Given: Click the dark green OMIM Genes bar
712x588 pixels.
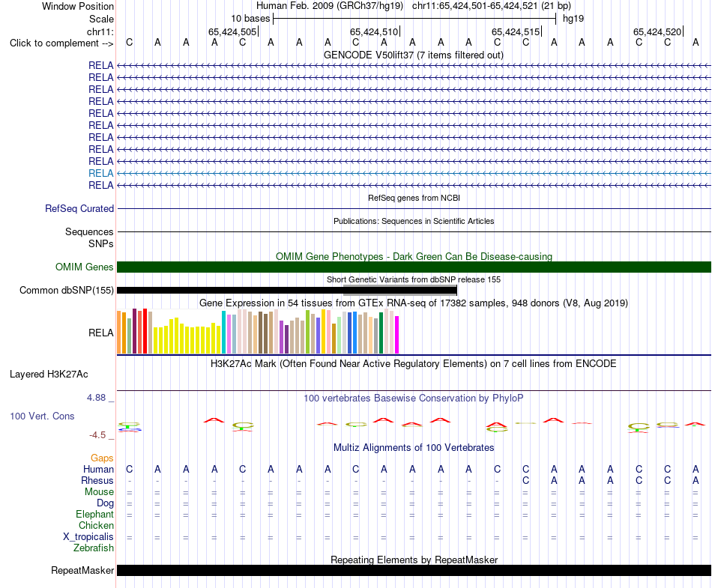Looking at the screenshot, I should click(414, 267).
